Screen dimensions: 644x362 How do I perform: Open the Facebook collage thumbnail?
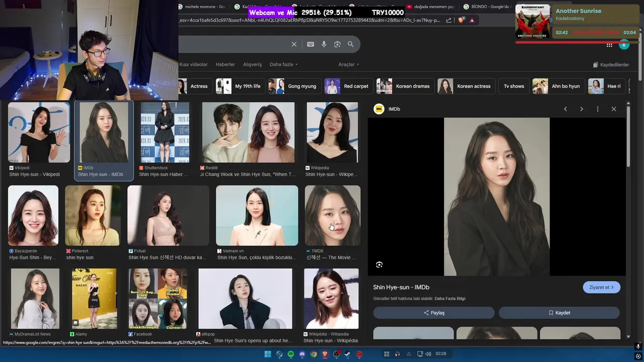tap(157, 299)
